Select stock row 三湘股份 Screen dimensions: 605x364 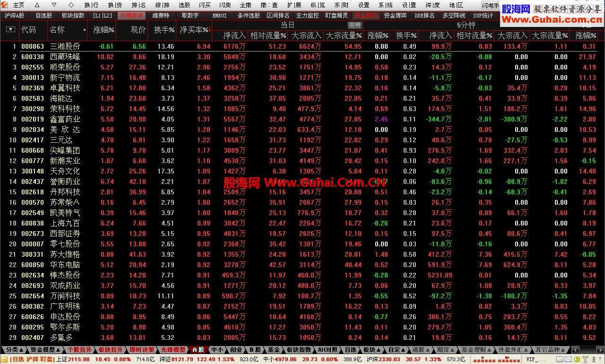coord(302,46)
